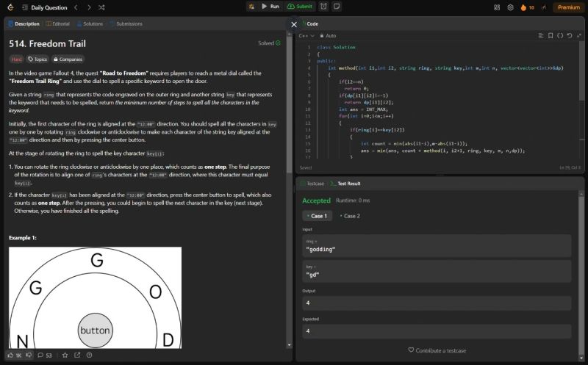Click the description panel scrollbar down arrow
The image size is (588, 365).
tap(289, 345)
